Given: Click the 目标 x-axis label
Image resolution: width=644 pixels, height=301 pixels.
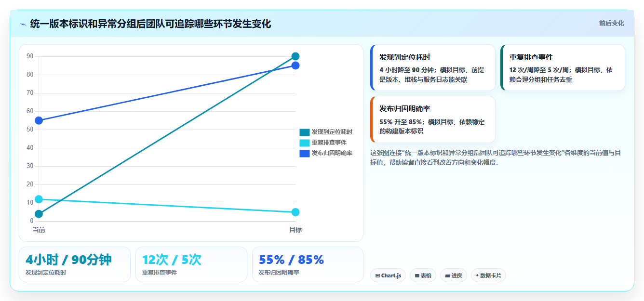Looking at the screenshot, I should click(x=295, y=230).
